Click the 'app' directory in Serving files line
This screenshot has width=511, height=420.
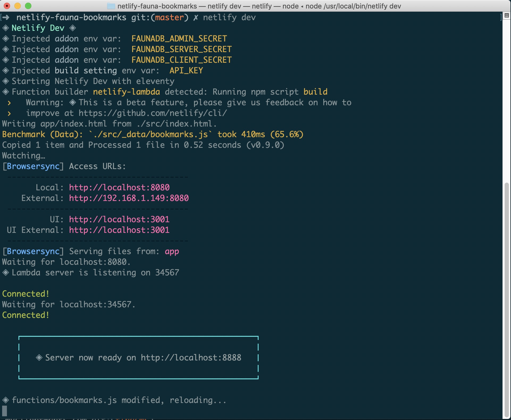point(172,252)
